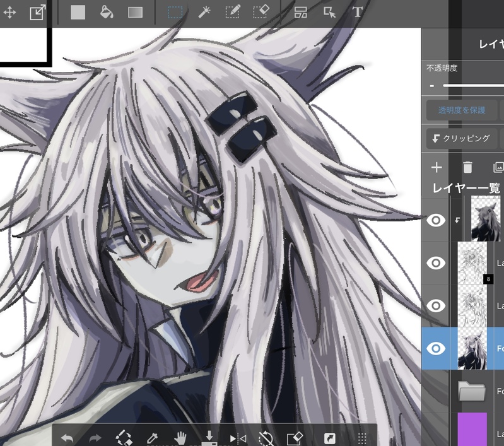Add a new layer with plus

[x=437, y=168]
